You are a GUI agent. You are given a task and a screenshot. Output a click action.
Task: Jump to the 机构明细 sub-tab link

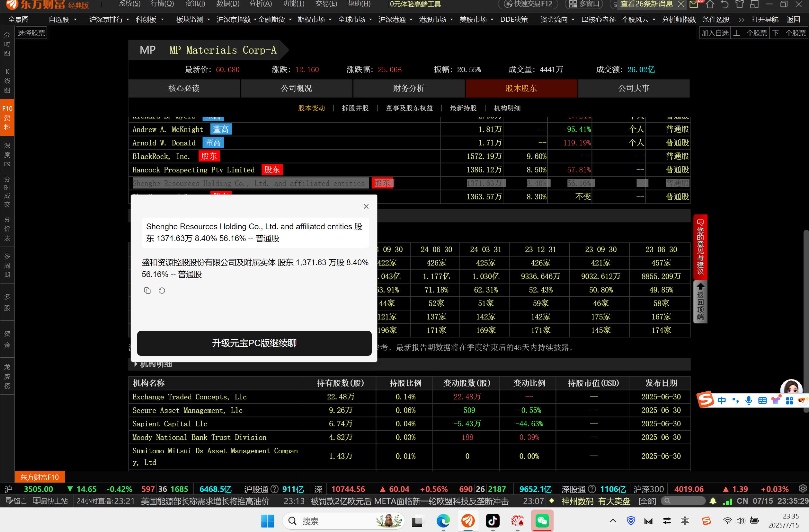(x=507, y=108)
